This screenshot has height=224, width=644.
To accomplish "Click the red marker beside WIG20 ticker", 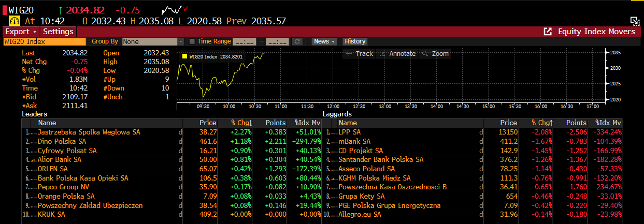I will click(x=5, y=10).
